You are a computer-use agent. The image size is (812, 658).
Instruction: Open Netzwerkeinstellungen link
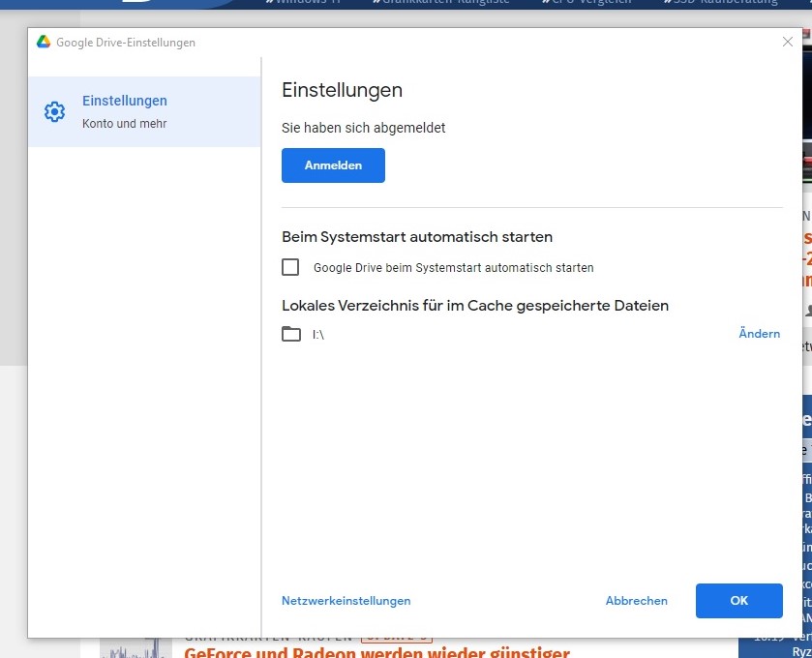346,601
